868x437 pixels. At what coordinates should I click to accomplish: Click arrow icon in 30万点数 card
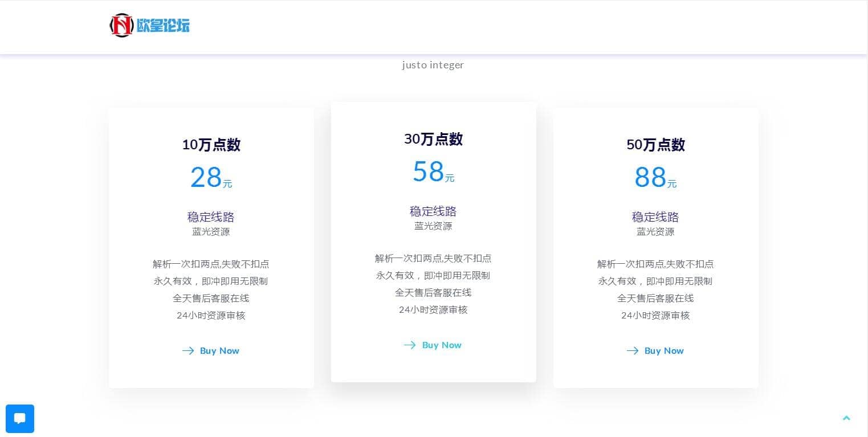(410, 345)
